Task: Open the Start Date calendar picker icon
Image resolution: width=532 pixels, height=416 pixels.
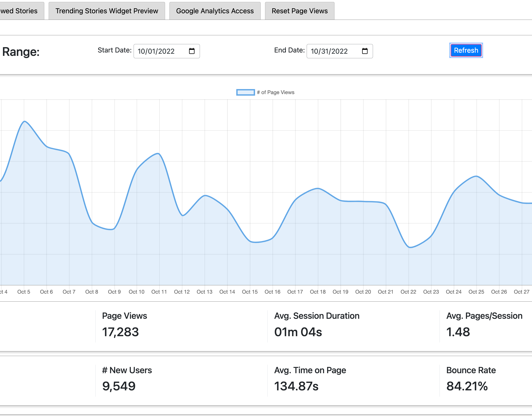Action: [x=192, y=51]
